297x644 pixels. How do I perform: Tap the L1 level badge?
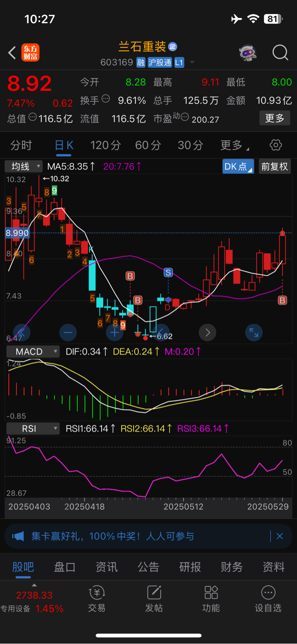click(179, 63)
